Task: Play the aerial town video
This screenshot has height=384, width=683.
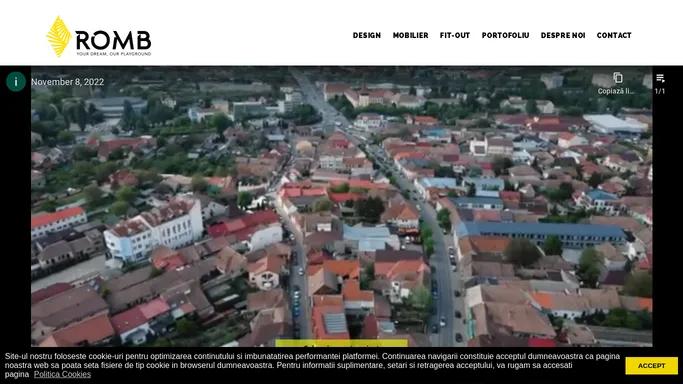Action: click(x=342, y=207)
